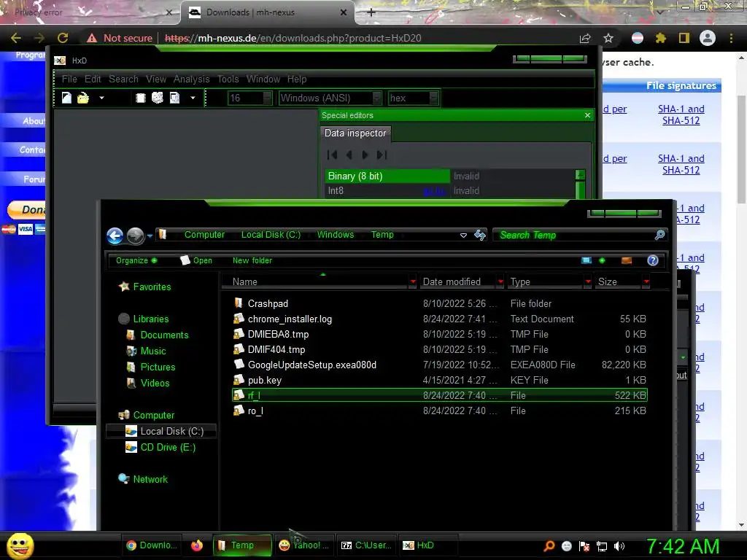
Task: Click the volume speaker icon in system tray
Action: (x=619, y=546)
